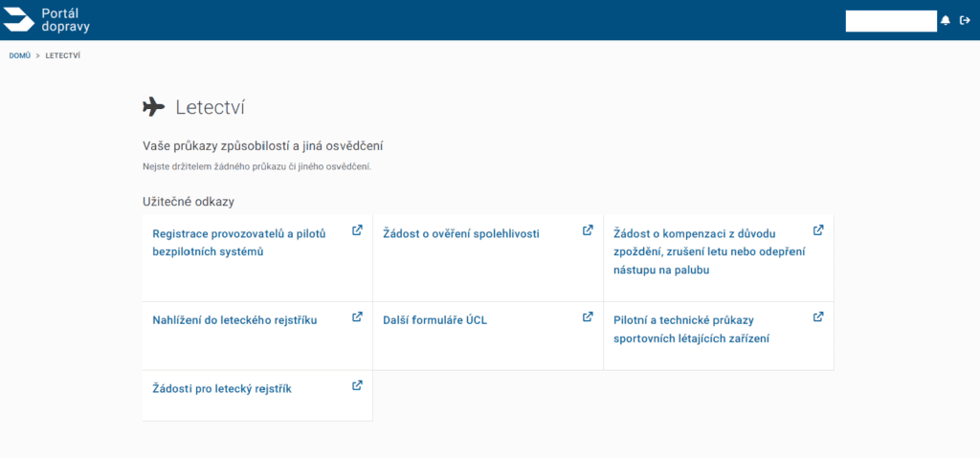
Task: Click the Portál dopravy logo icon
Action: pyautogui.click(x=19, y=20)
